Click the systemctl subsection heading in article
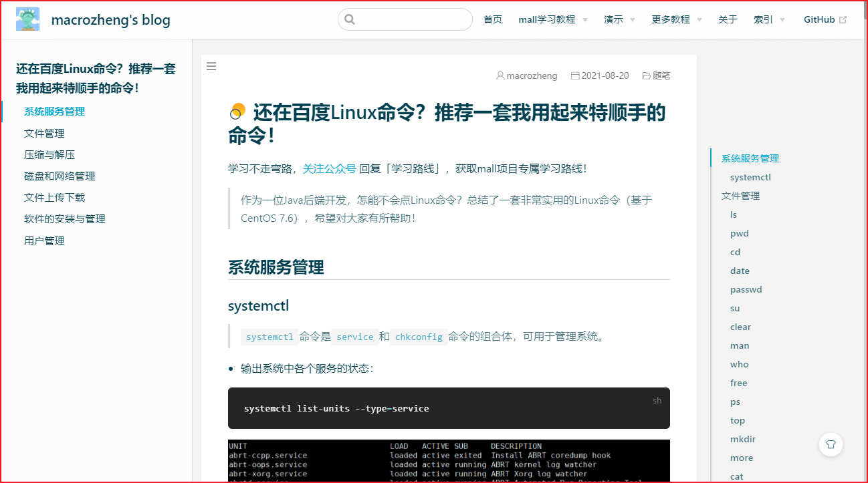Screen dimensions: 868x483 [x=259, y=306]
